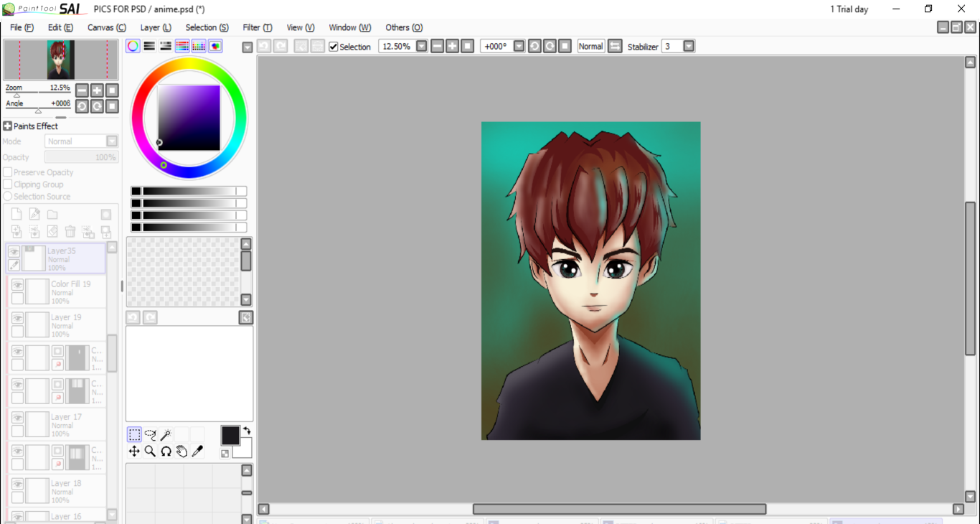
Task: Select the Zoom magnifier tool
Action: (x=150, y=451)
